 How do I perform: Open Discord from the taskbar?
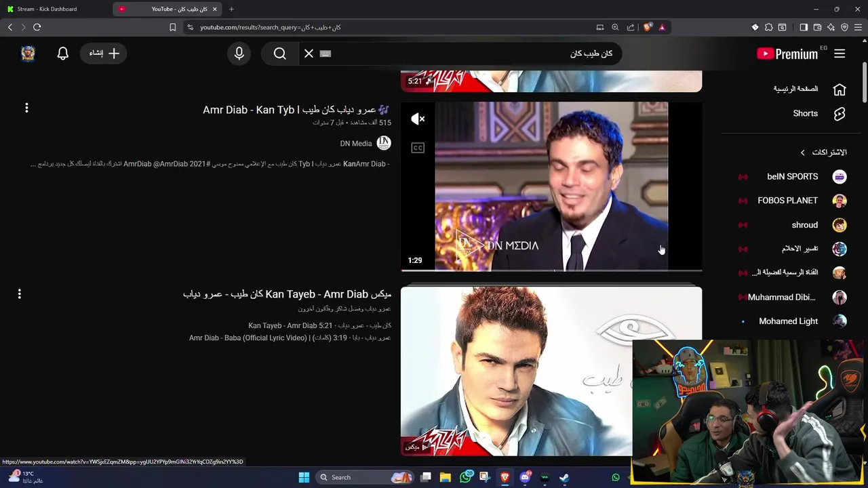coord(525,477)
